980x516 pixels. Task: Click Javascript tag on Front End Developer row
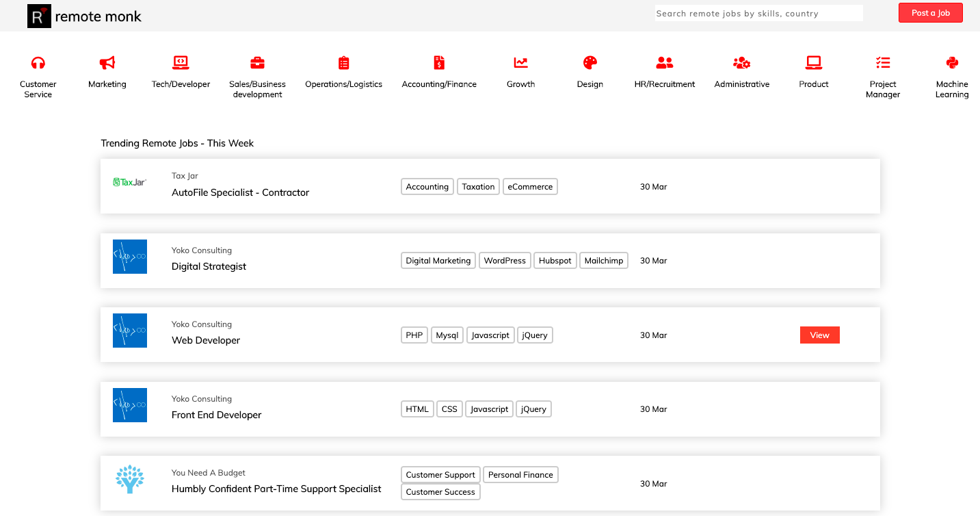(x=490, y=409)
